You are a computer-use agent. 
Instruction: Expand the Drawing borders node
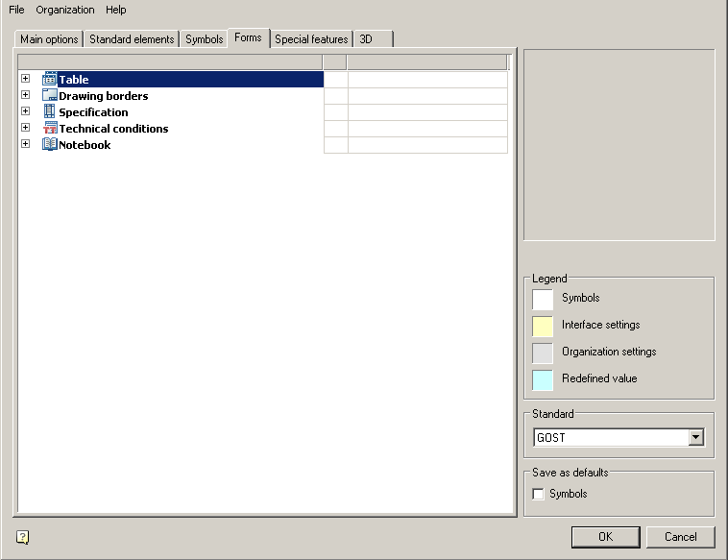tap(25, 95)
